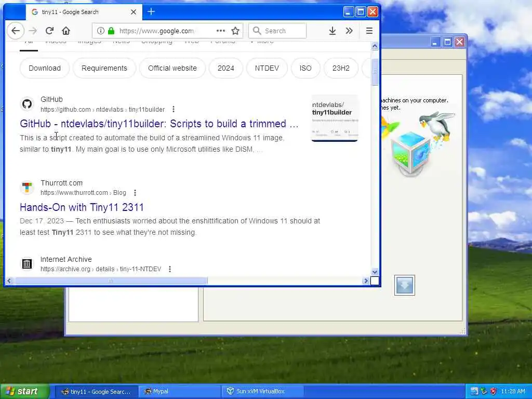Select the Official website chip
532x399 pixels.
[172, 68]
